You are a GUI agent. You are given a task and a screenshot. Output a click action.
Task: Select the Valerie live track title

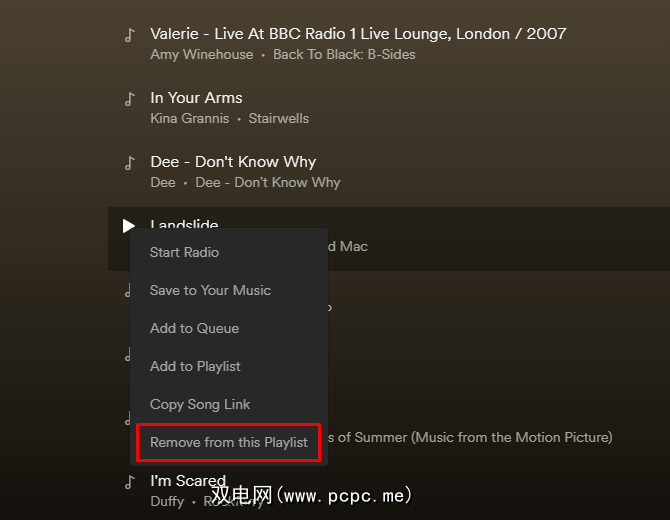click(x=358, y=34)
